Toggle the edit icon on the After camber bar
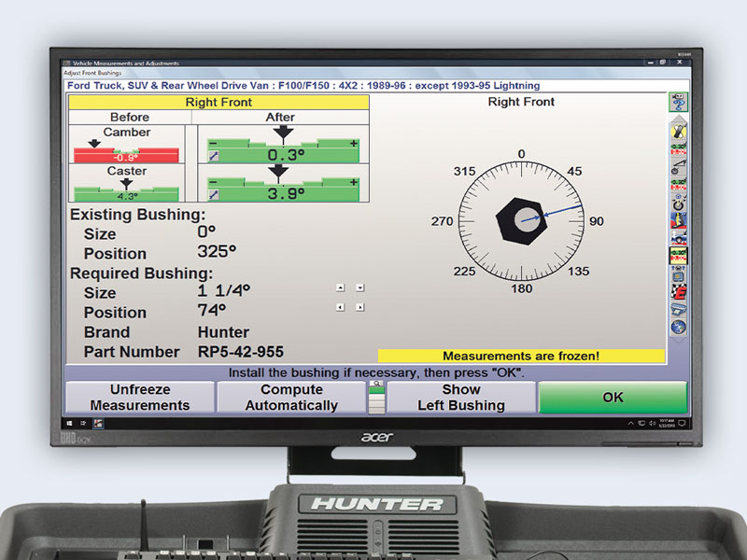Image resolution: width=747 pixels, height=560 pixels. [x=215, y=156]
